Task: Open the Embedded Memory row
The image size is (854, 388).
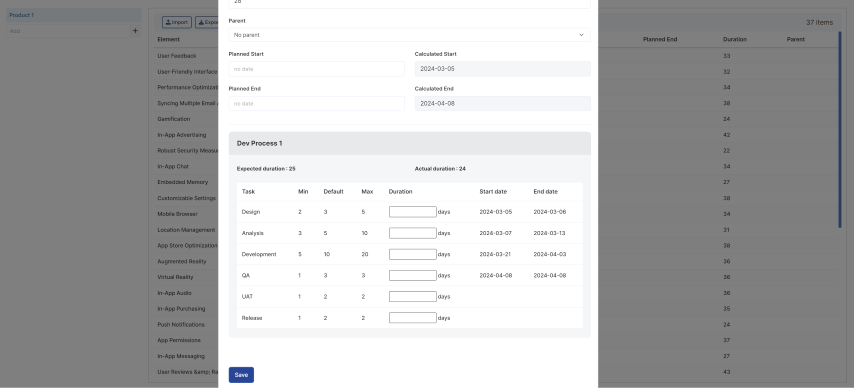Action: tap(182, 182)
